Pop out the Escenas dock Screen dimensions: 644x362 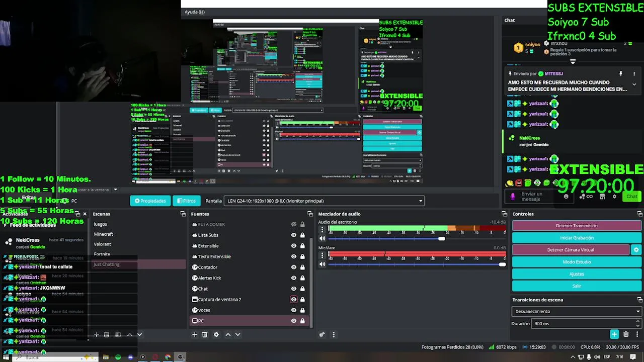[183, 214]
